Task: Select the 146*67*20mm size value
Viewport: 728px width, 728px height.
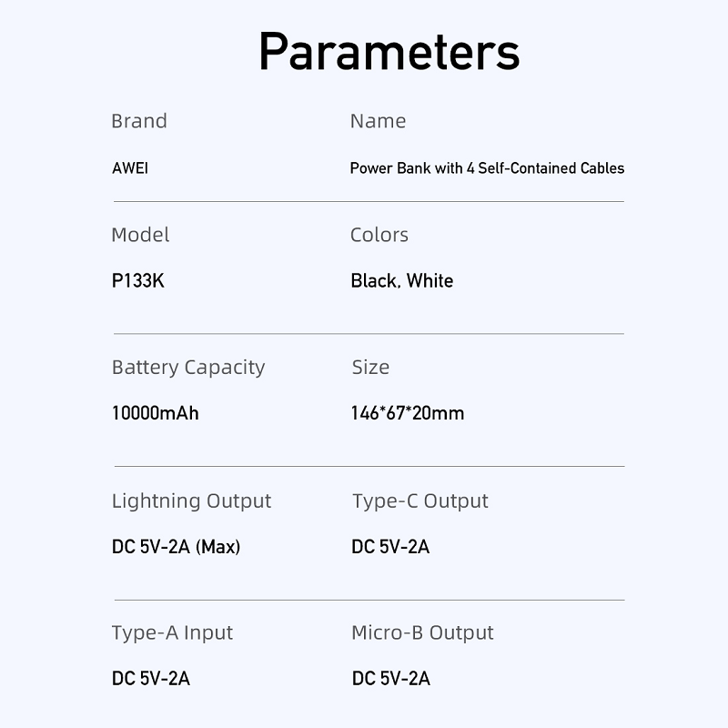Action: pyautogui.click(x=408, y=413)
